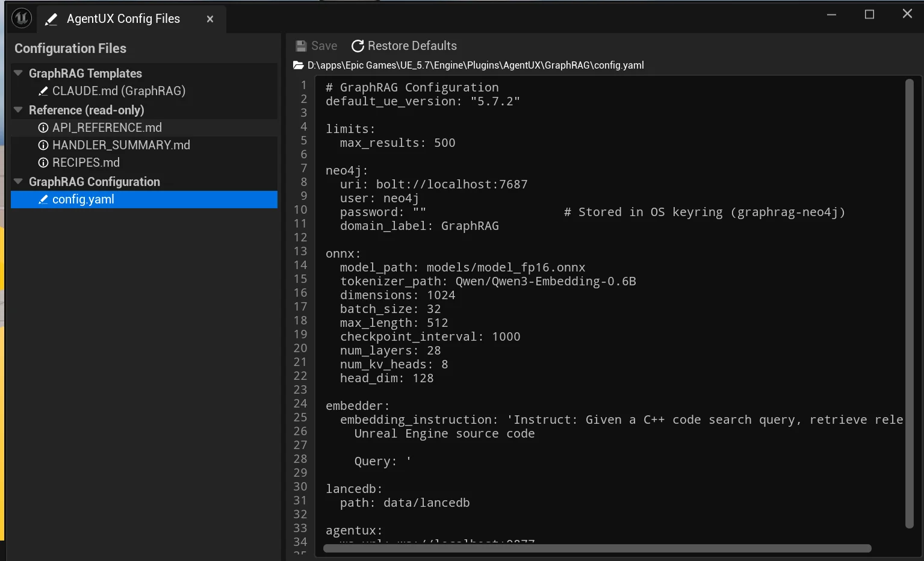Click on num_layers: 28 line
Screen dimensions: 924x561
tap(391, 350)
